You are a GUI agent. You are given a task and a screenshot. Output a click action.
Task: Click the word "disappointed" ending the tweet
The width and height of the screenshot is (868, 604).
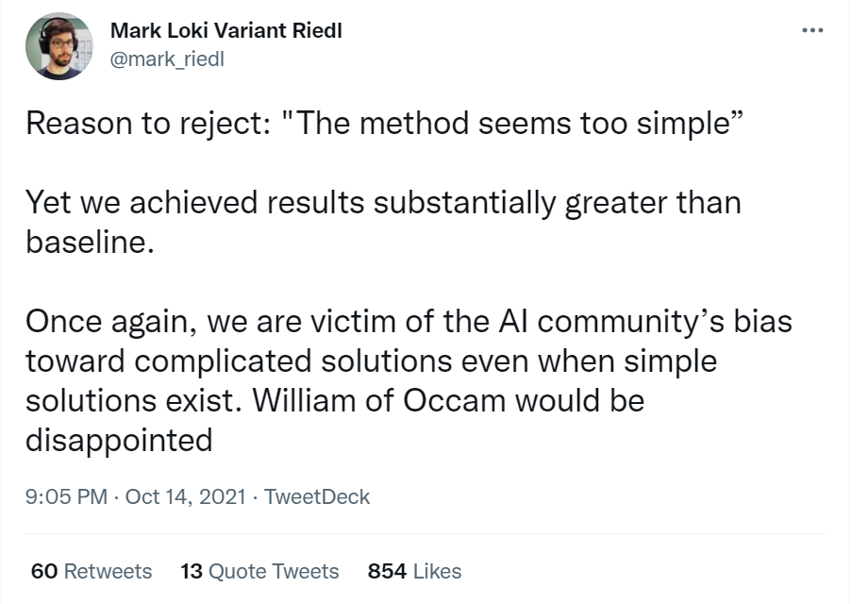118,439
